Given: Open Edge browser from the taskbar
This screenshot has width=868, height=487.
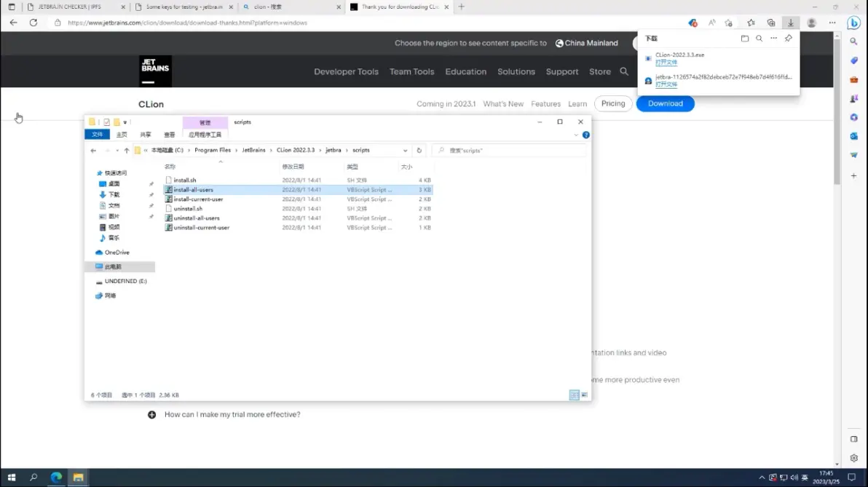Looking at the screenshot, I should 56,478.
